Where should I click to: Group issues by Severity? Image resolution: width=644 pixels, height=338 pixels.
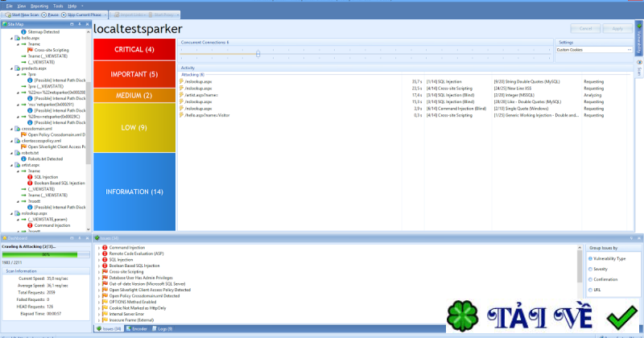pos(590,269)
